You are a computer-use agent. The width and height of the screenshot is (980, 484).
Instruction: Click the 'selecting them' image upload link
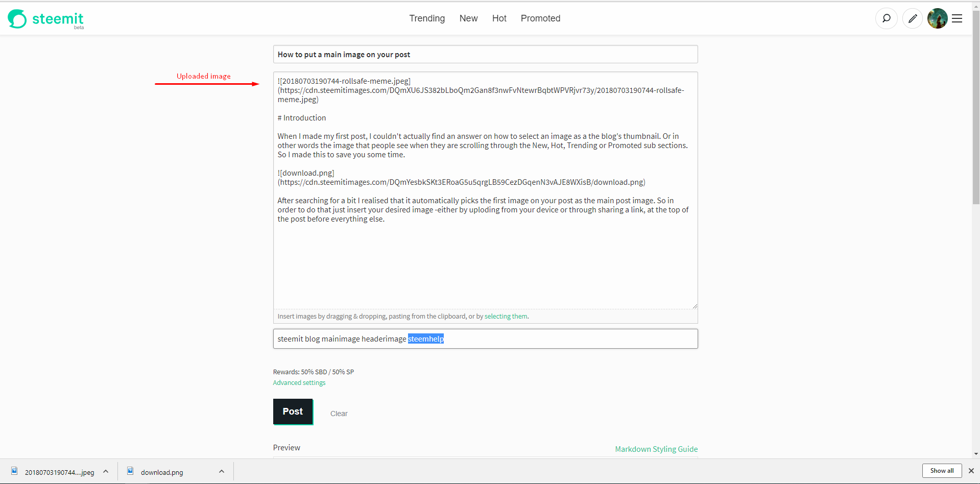pos(506,317)
